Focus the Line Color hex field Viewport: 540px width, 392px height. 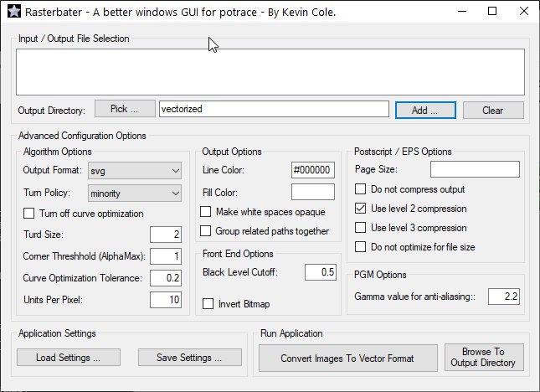tap(313, 170)
